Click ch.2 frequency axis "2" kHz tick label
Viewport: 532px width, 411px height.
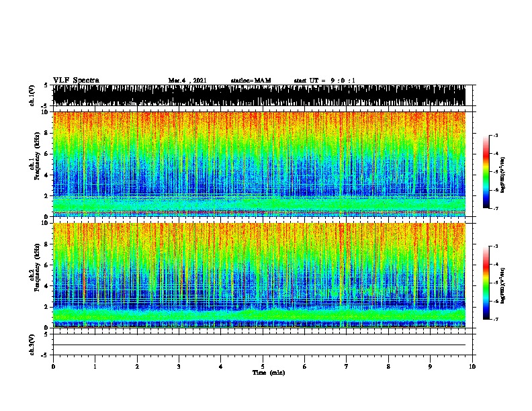47,307
